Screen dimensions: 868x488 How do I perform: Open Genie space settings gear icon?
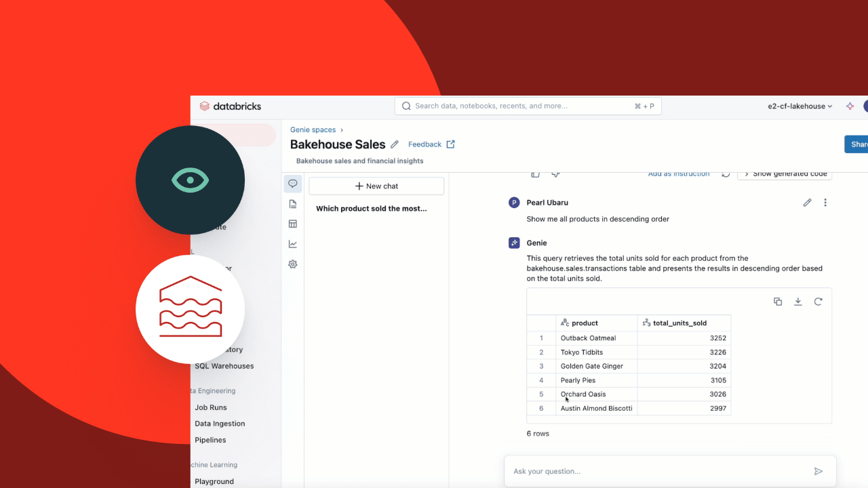pos(293,264)
